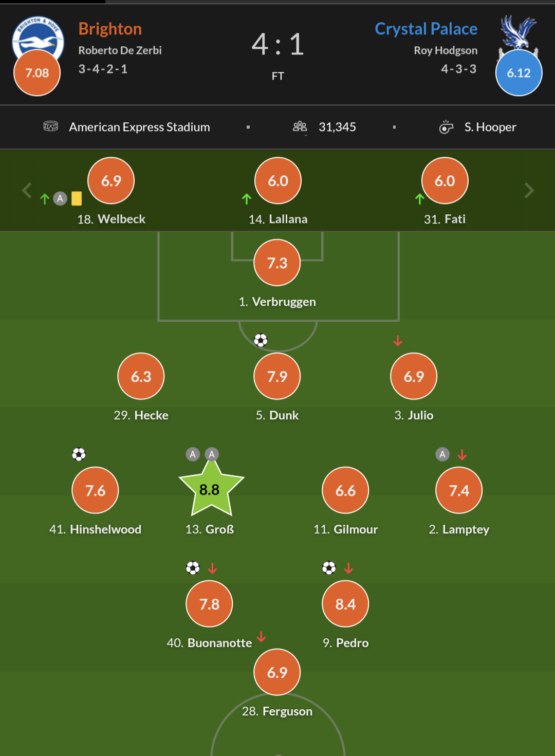Click the referee whistle icon
Image resolution: width=555 pixels, height=756 pixels.
coord(446,126)
